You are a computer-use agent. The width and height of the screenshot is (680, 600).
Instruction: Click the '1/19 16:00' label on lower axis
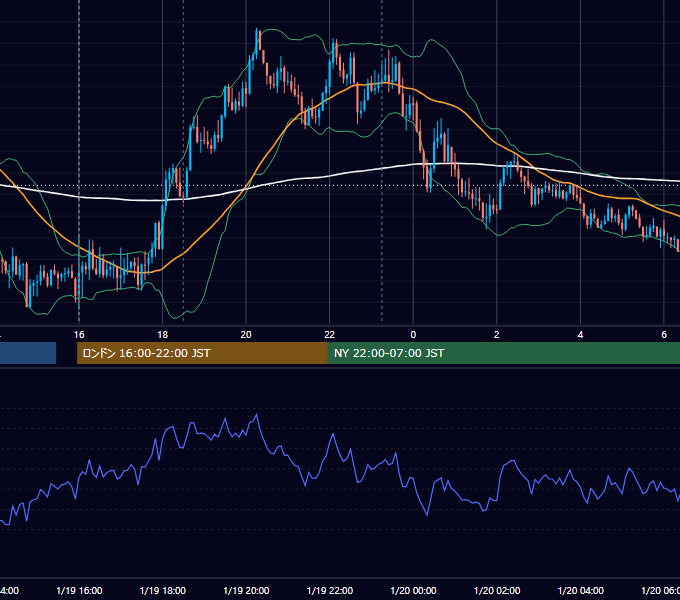click(x=79, y=591)
